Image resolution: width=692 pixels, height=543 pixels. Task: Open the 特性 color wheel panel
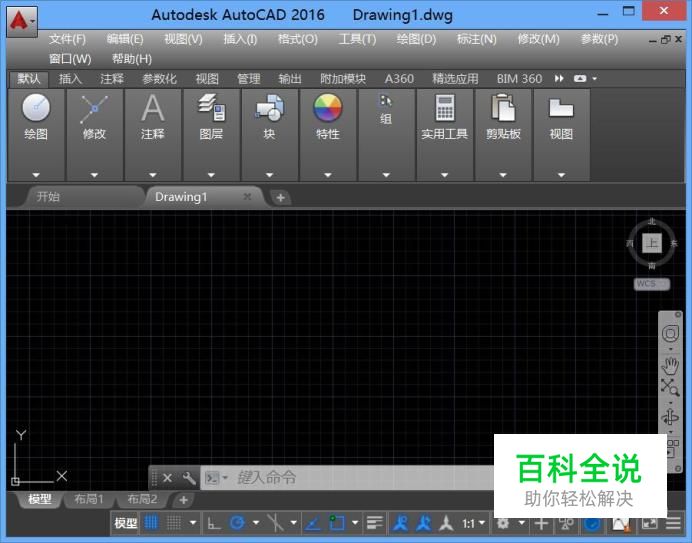tap(328, 108)
